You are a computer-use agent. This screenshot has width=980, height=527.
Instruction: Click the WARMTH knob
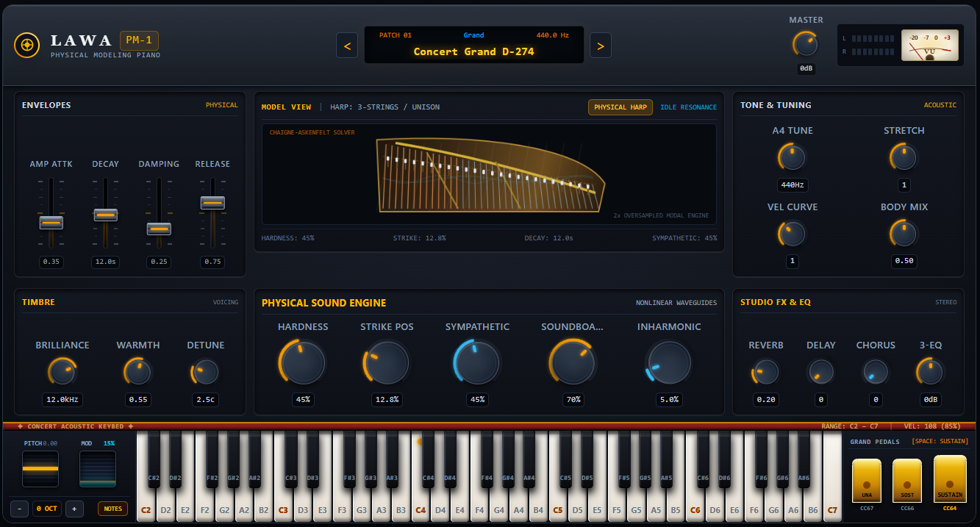[x=138, y=372]
